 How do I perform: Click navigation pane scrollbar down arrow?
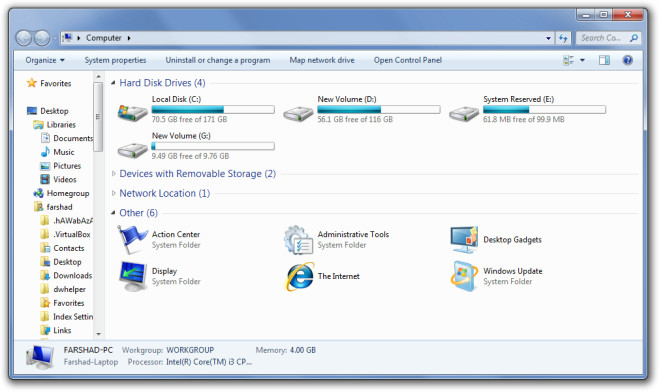point(98,334)
